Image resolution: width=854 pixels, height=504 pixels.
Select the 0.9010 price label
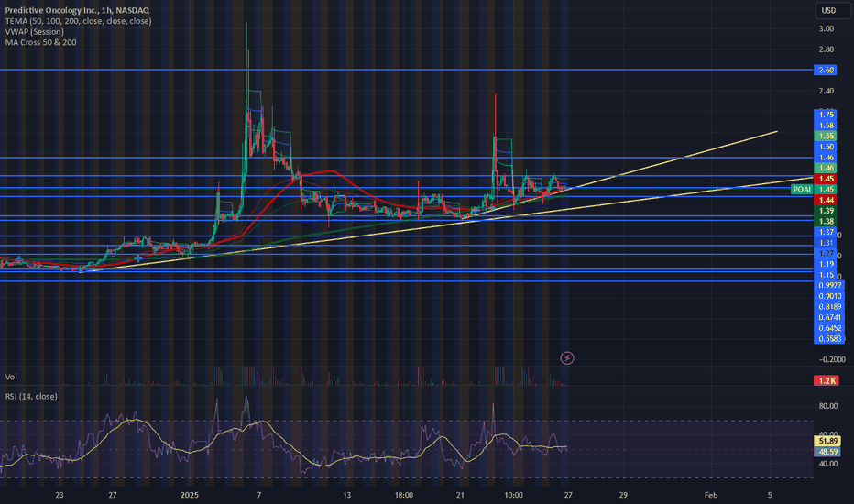pos(829,296)
